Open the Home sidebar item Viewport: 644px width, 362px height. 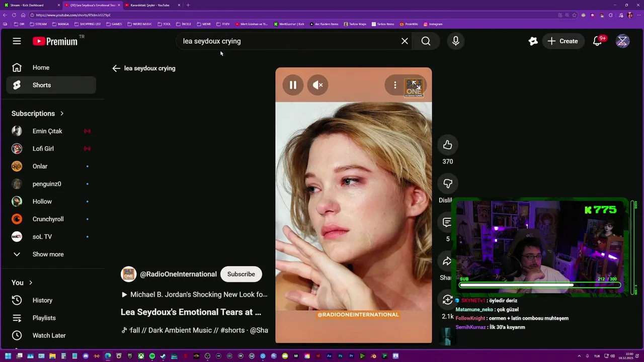click(x=51, y=67)
